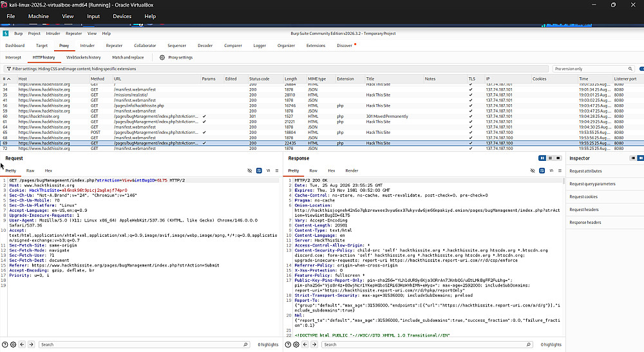Click the help icon beside Request search

pyautogui.click(x=5, y=345)
